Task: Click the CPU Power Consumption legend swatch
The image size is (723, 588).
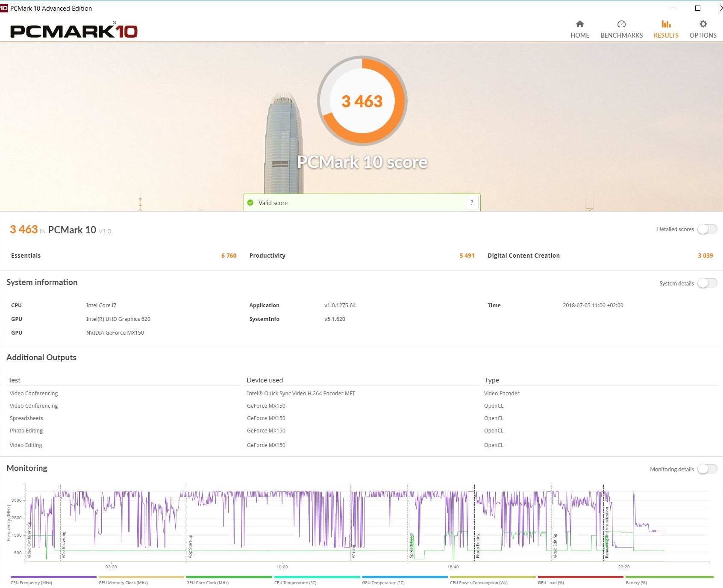Action: [493, 577]
